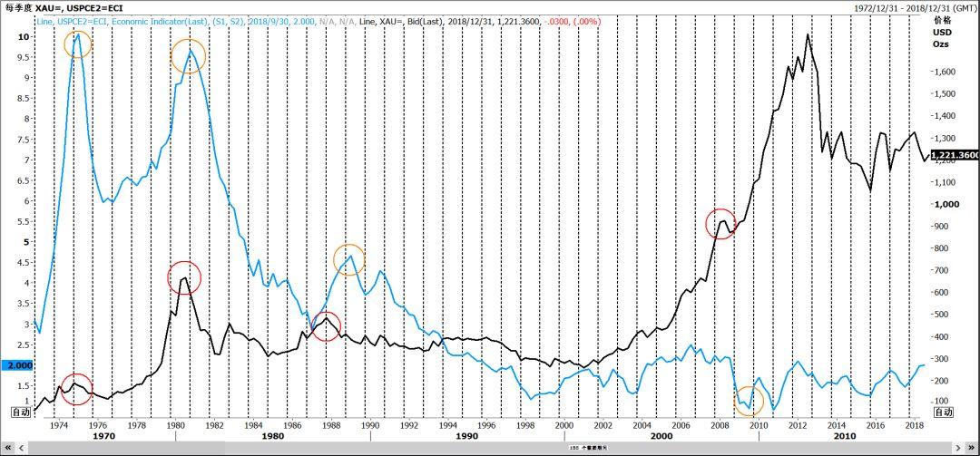Click the 1970 decade label on the time axis

tap(103, 435)
